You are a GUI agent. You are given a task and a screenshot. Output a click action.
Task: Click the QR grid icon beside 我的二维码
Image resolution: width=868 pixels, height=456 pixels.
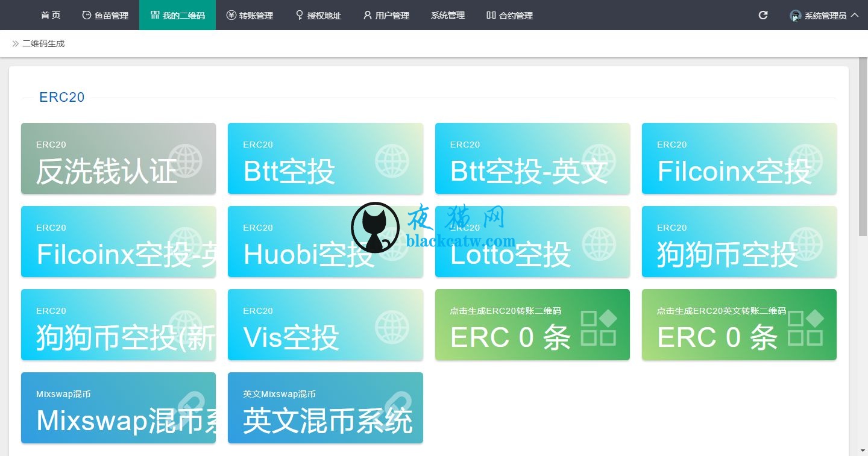click(155, 15)
